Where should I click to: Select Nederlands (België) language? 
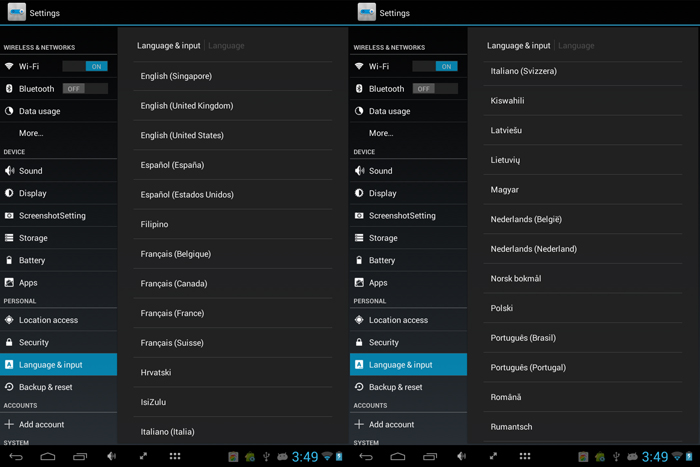coord(583,219)
